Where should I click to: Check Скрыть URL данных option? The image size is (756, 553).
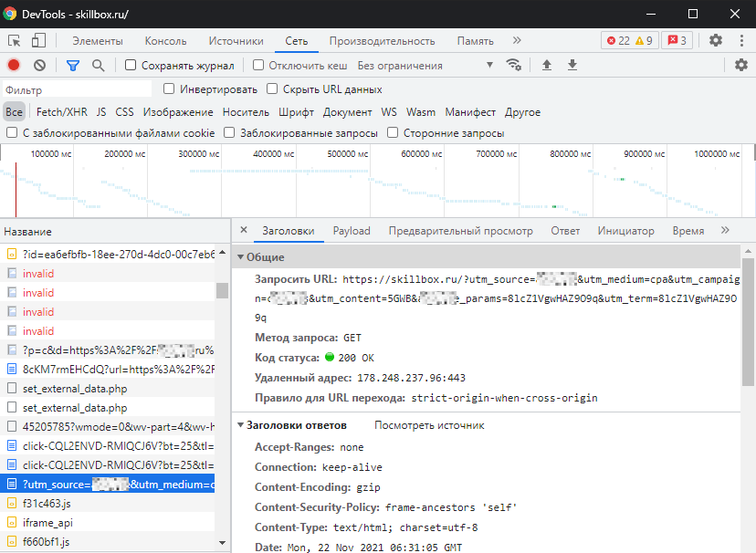[272, 89]
